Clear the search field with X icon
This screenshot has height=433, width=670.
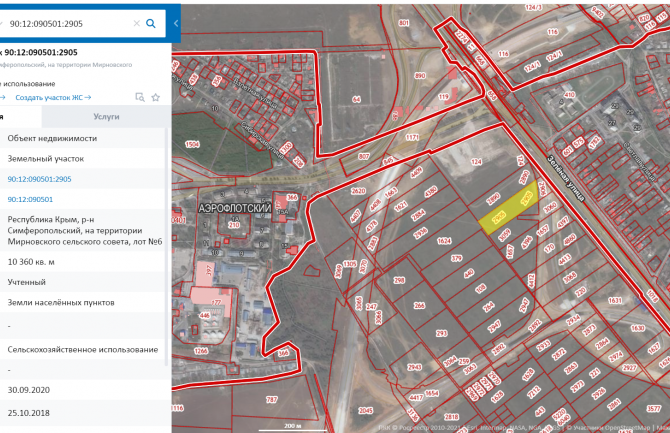tap(137, 23)
